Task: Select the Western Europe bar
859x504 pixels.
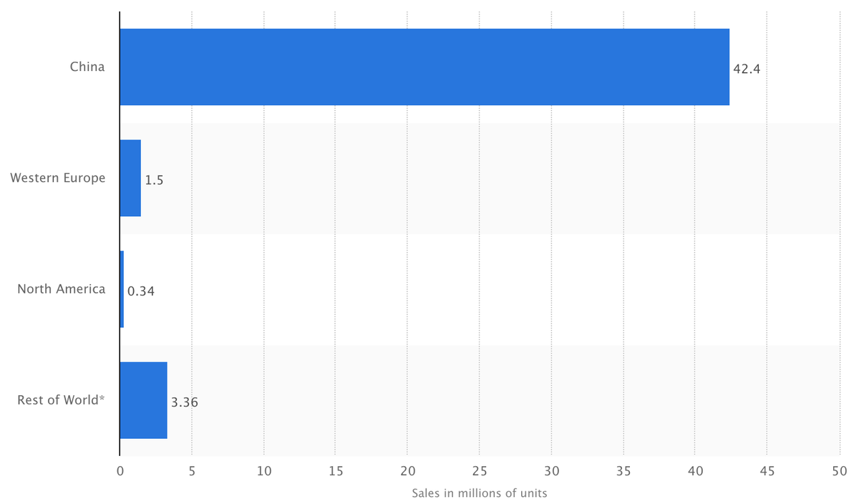Action: click(x=130, y=178)
